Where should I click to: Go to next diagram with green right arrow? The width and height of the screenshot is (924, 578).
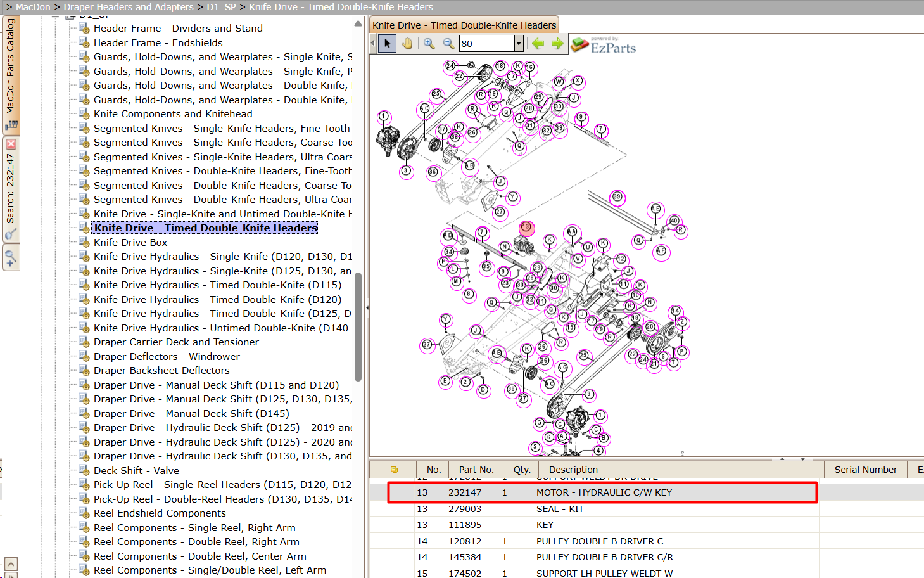[557, 43]
